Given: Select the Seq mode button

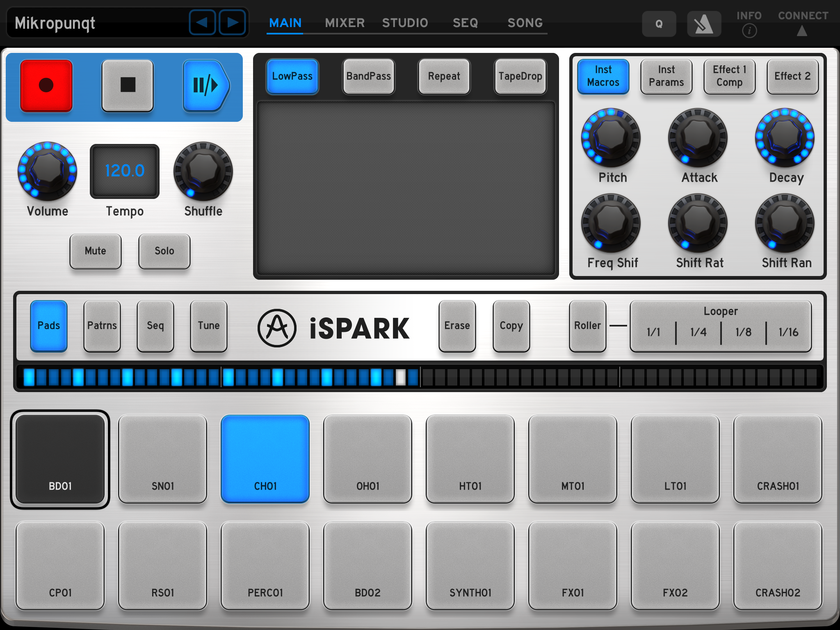Looking at the screenshot, I should pos(155,326).
